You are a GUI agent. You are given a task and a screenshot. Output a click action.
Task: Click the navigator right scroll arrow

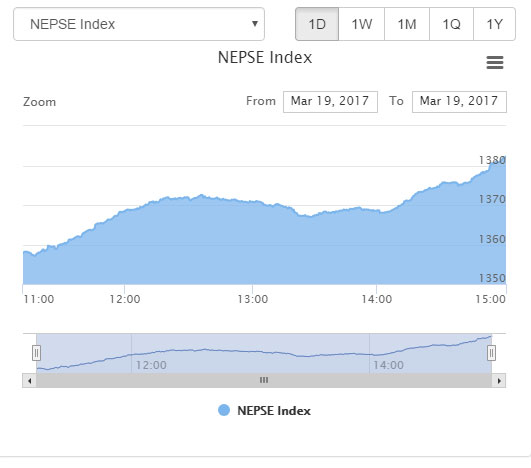coord(499,381)
